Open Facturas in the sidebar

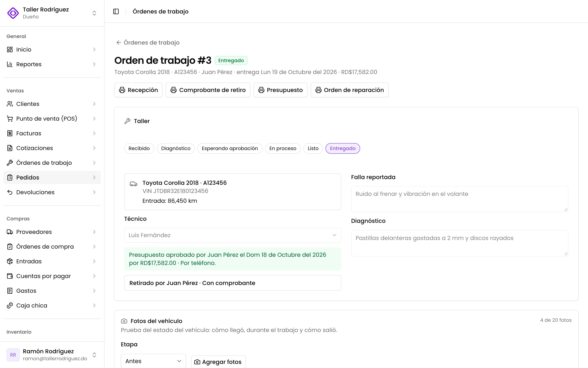tap(52, 133)
